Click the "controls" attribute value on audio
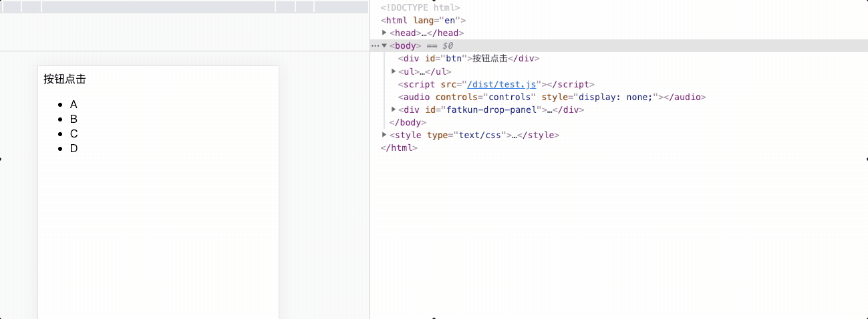Screen dimensions: 868x319 pyautogui.click(x=511, y=97)
